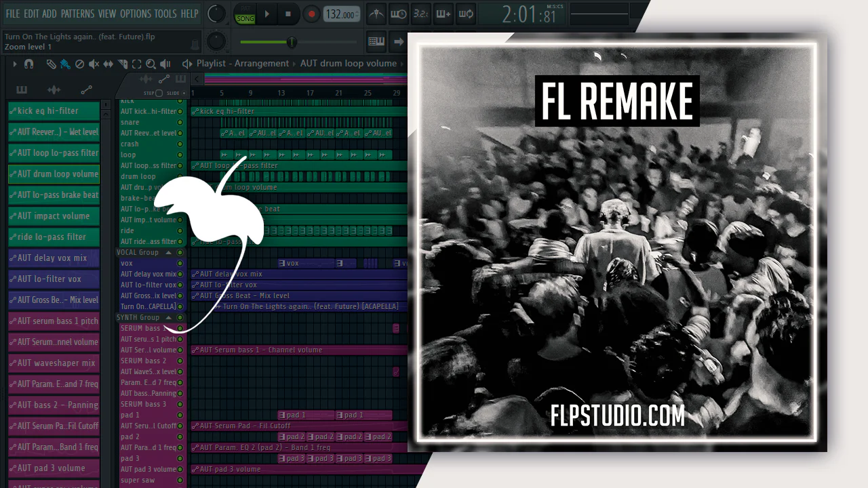Screen dimensions: 868x488
Task: Select the playlist Draw pencil tool
Action: click(51, 64)
